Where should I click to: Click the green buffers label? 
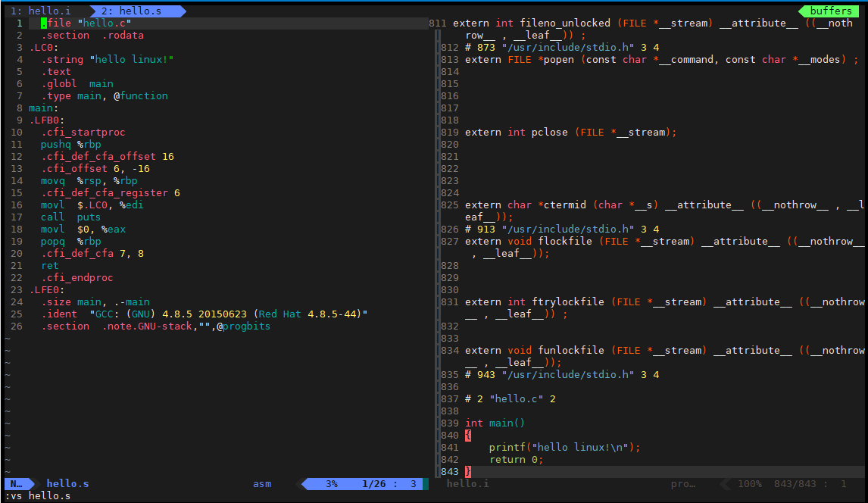coord(831,11)
